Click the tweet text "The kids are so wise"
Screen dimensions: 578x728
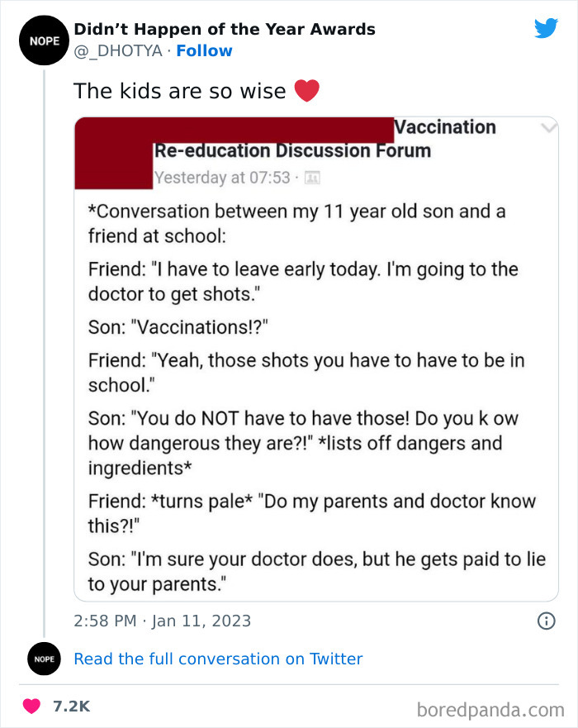179,91
